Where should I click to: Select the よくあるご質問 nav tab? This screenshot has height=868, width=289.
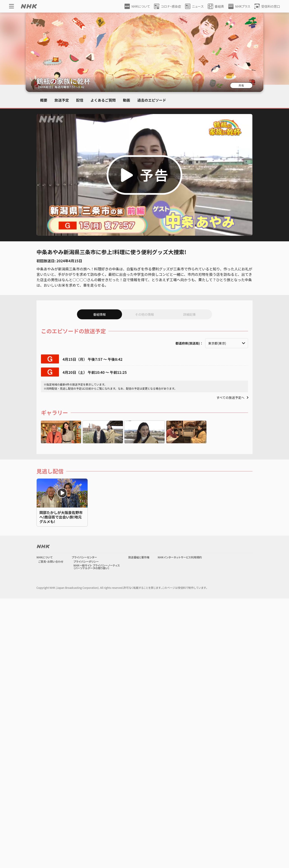click(103, 101)
